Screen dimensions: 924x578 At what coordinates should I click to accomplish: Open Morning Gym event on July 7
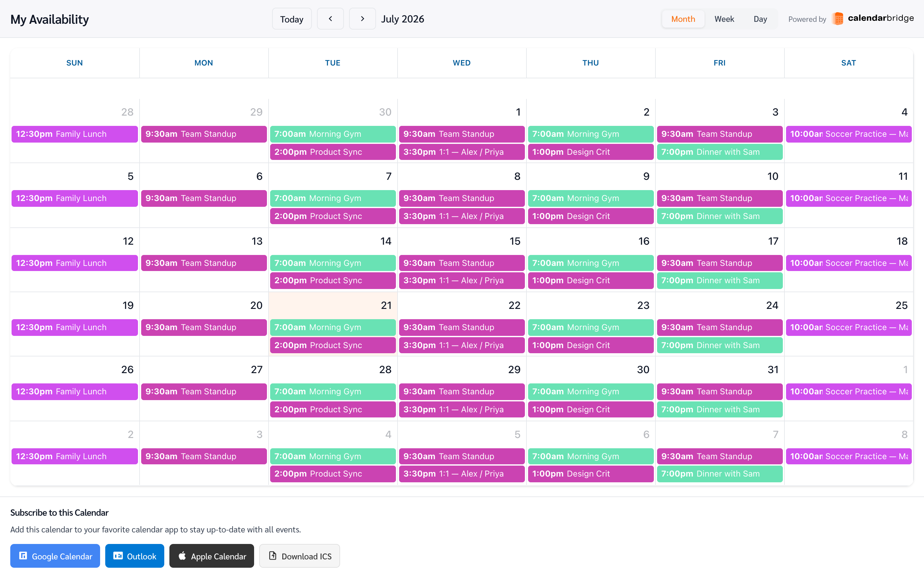click(333, 198)
